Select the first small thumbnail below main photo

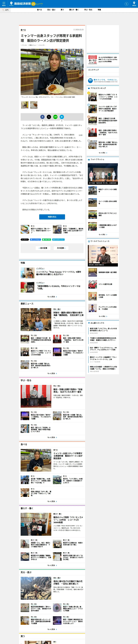coord(25,105)
